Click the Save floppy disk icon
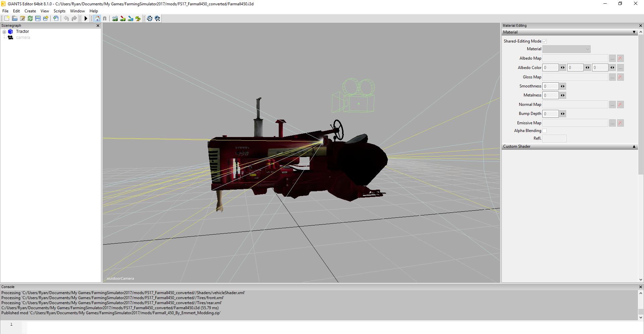 coord(38,18)
